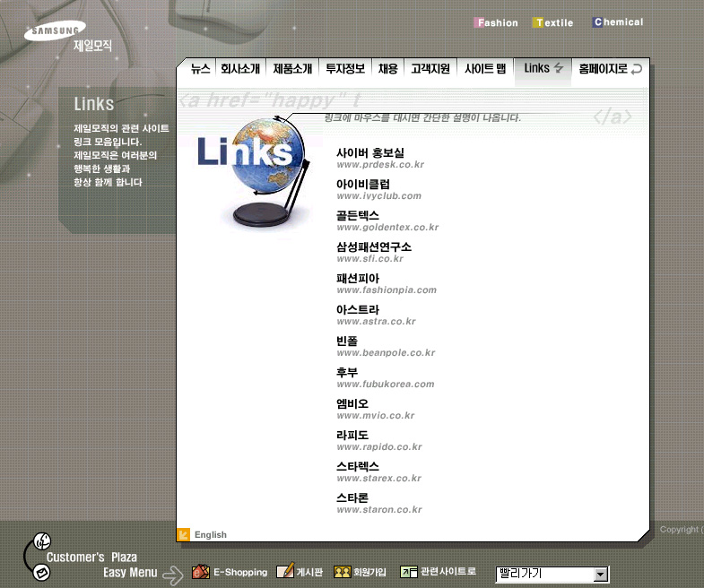Image resolution: width=704 pixels, height=588 pixels.
Task: Open the 라피도 link
Action: [352, 436]
